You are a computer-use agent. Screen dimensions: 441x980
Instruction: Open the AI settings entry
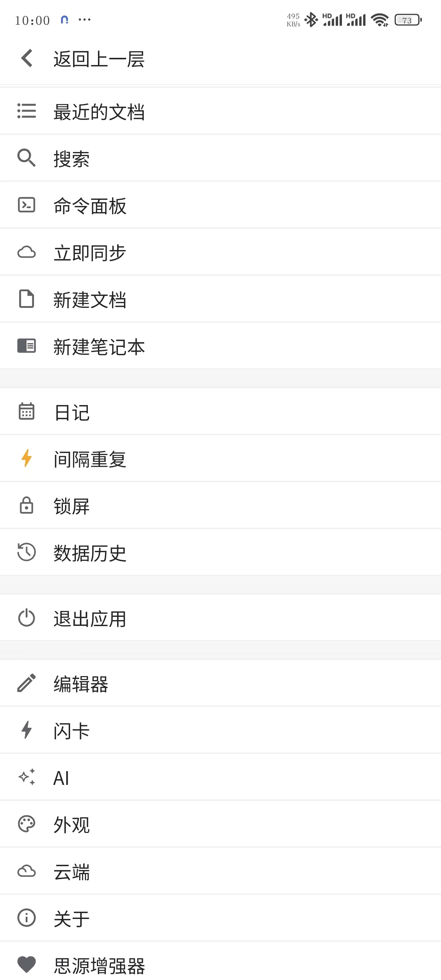point(61,777)
